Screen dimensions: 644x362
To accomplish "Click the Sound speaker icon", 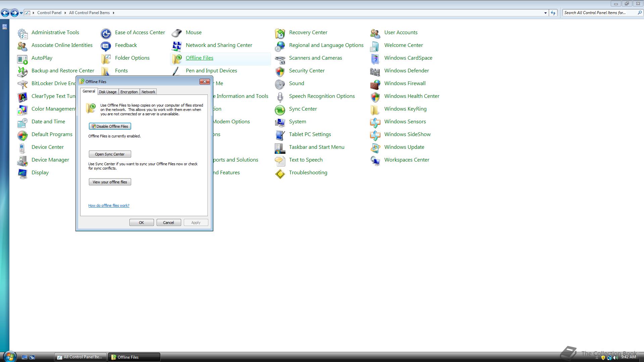I will (280, 84).
